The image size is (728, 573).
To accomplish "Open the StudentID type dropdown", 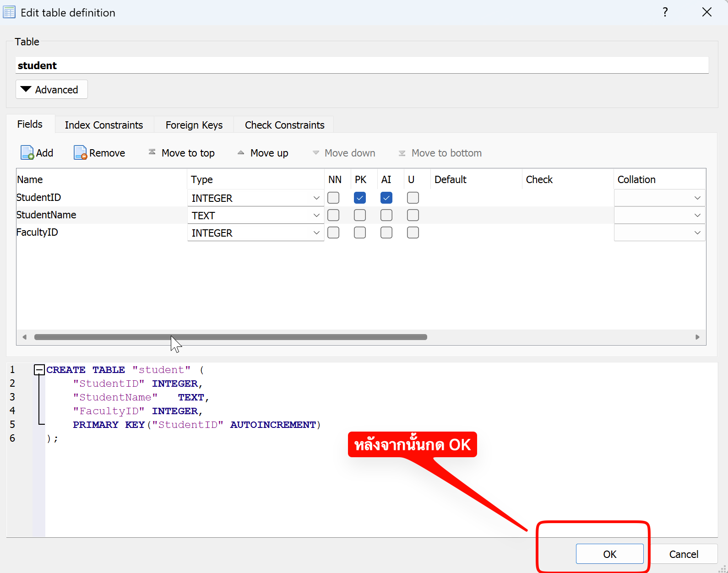I will (316, 198).
